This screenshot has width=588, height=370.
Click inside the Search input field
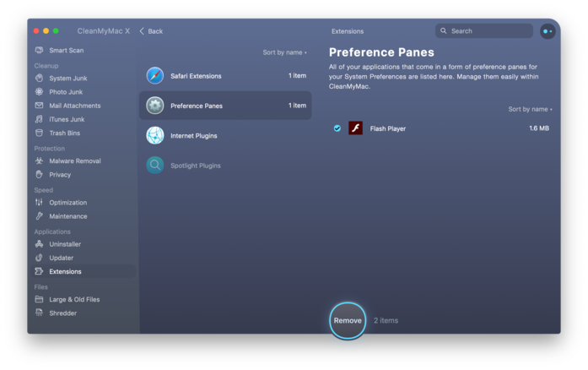(x=484, y=30)
